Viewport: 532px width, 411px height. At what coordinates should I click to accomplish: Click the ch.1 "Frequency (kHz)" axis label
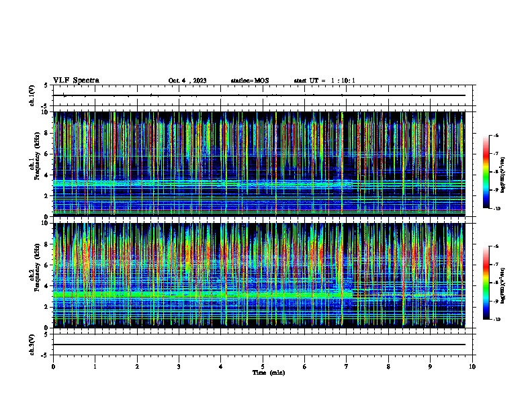pos(37,156)
